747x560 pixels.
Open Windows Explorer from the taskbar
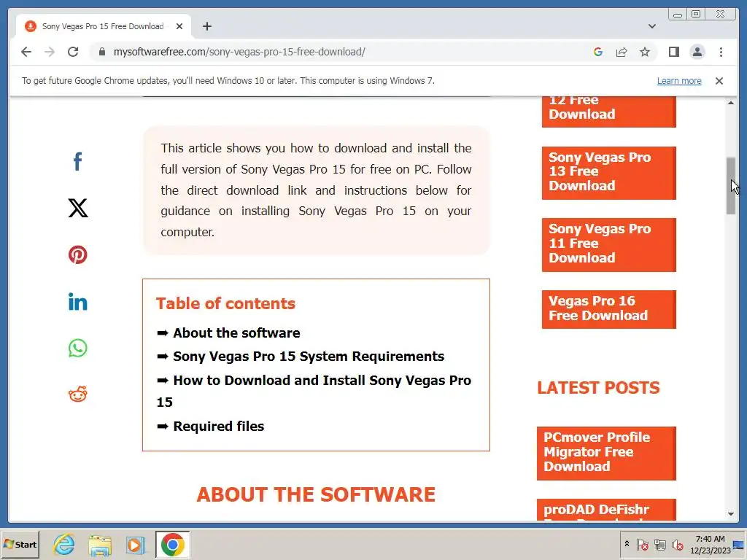[99, 544]
